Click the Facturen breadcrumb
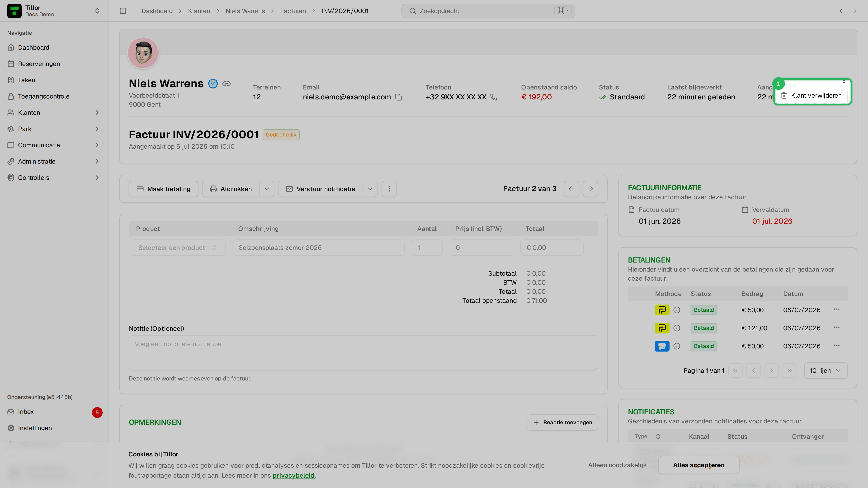The image size is (868, 488). 293,11
